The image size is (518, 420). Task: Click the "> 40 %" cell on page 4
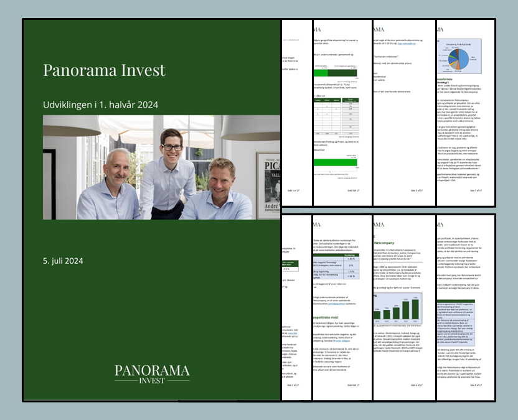click(x=351, y=259)
